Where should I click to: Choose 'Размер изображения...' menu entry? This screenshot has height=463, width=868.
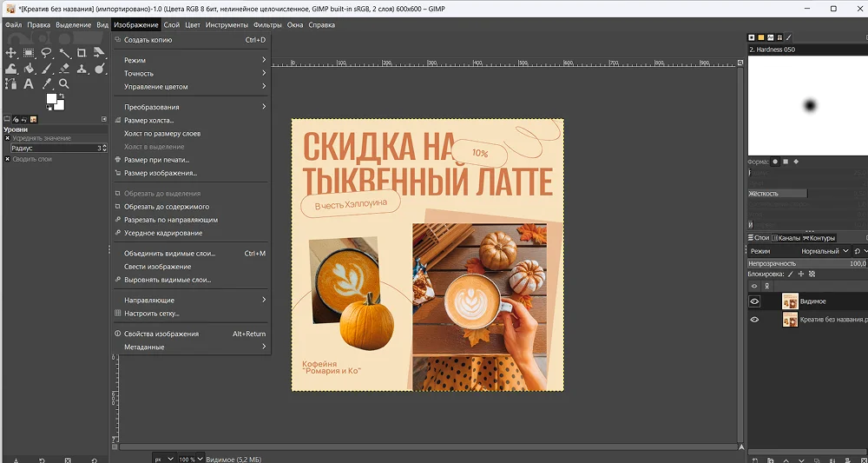[x=191, y=174]
